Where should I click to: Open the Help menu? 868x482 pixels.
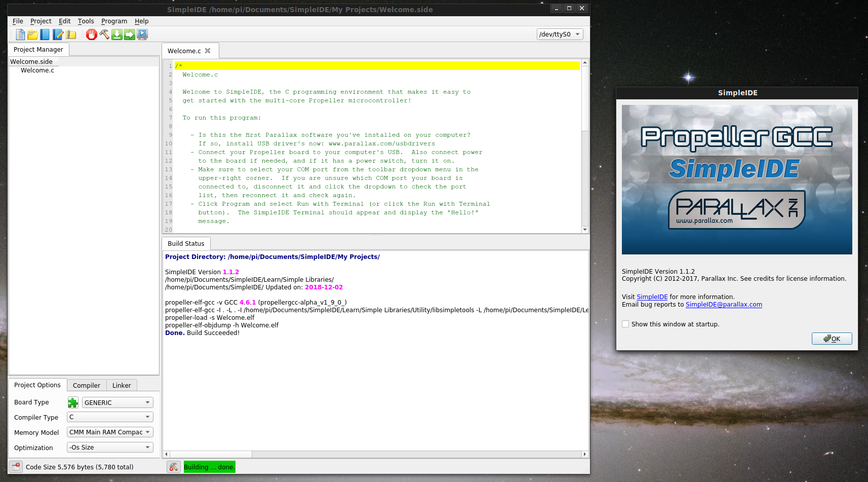tap(141, 21)
